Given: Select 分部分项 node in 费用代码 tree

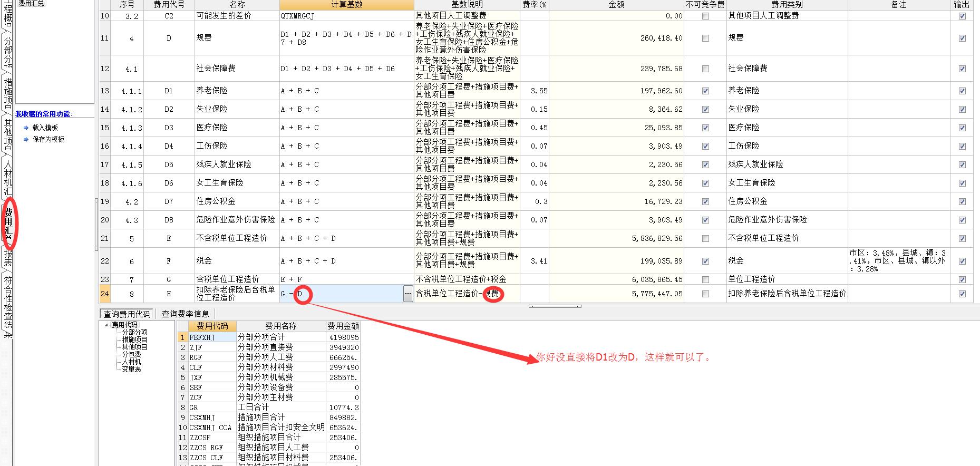Looking at the screenshot, I should coord(135,332).
